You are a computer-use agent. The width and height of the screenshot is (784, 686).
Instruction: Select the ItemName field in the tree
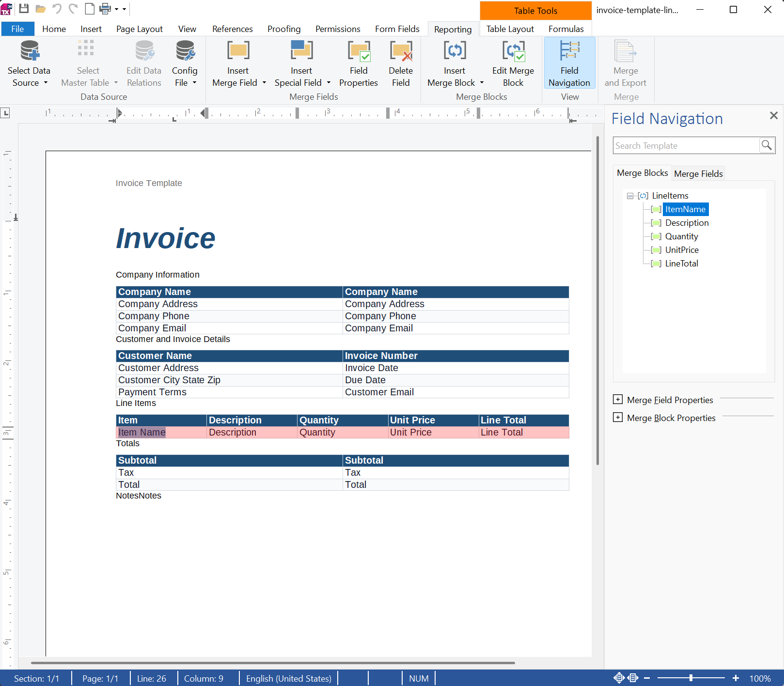pyautogui.click(x=685, y=209)
